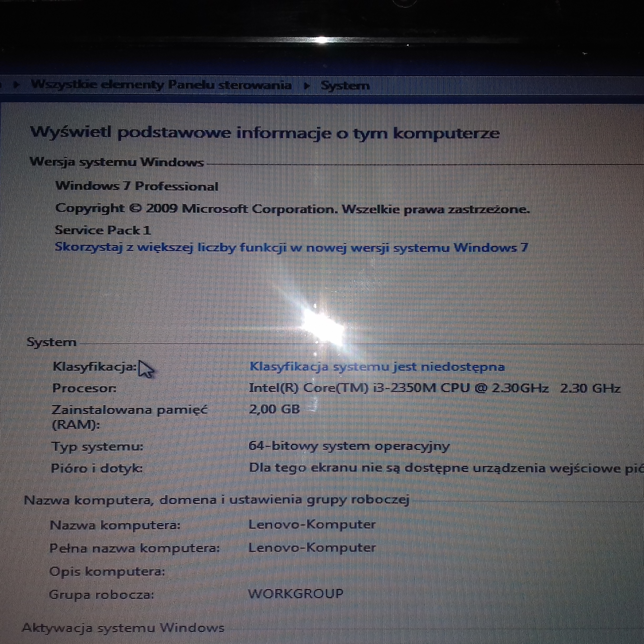Open 'Skorzystaj z większej liczby funkcji' link

click(291, 248)
